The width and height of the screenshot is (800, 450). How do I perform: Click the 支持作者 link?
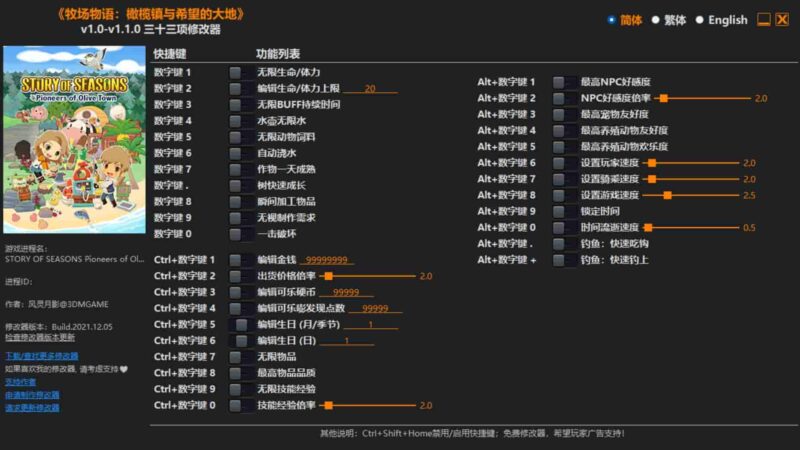(x=20, y=382)
